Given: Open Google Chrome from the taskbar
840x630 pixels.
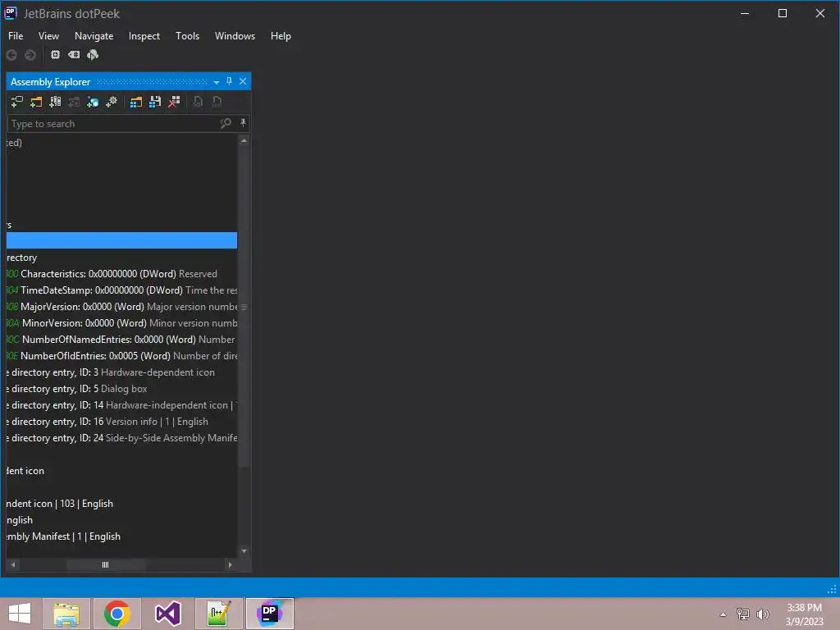Looking at the screenshot, I should pyautogui.click(x=116, y=614).
